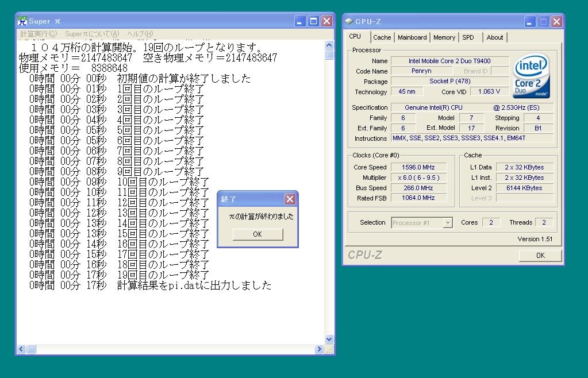Switch to the Memory tab
This screenshot has height=378, width=588.
(x=444, y=37)
